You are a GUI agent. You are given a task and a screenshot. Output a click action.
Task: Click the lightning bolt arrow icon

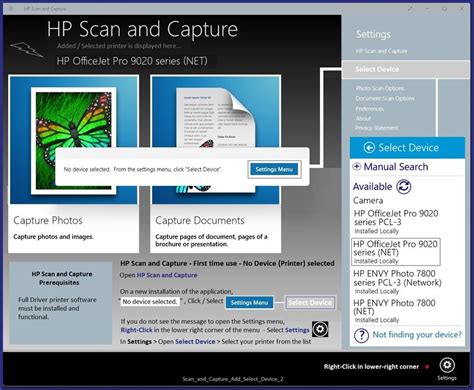(27, 49)
